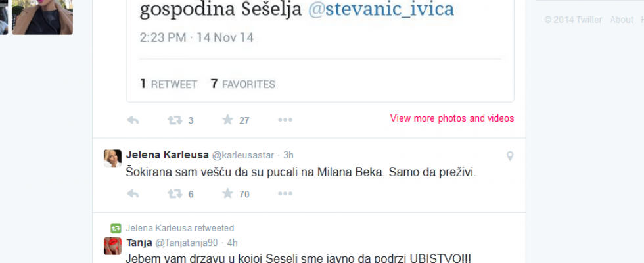Open the photo thumbnail at left edge
The width and height of the screenshot is (644, 263).
pyautogui.click(x=42, y=17)
